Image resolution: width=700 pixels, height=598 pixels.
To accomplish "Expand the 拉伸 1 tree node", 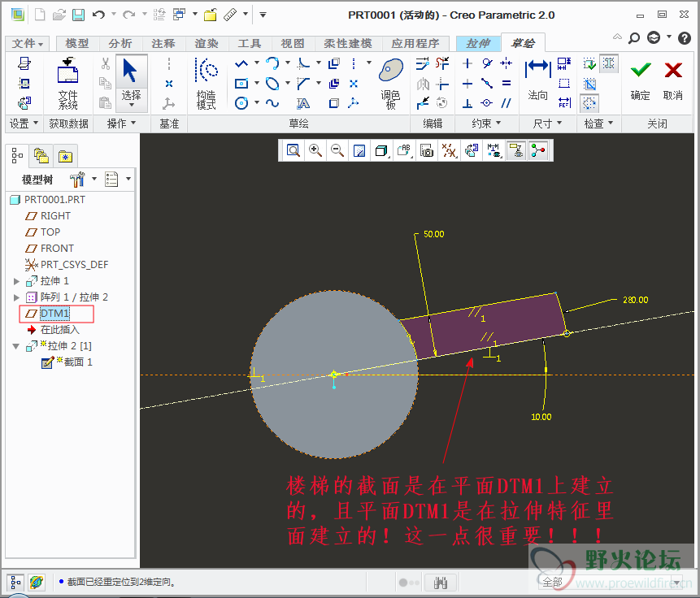I will [x=16, y=281].
